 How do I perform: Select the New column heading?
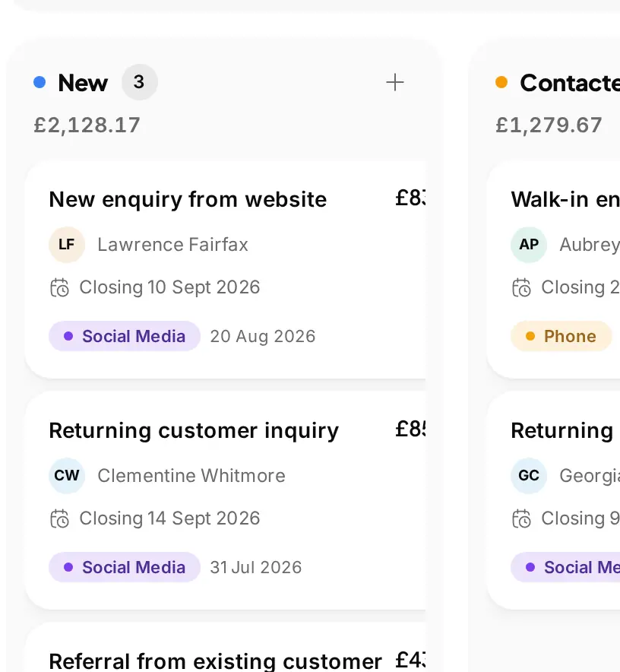coord(83,83)
